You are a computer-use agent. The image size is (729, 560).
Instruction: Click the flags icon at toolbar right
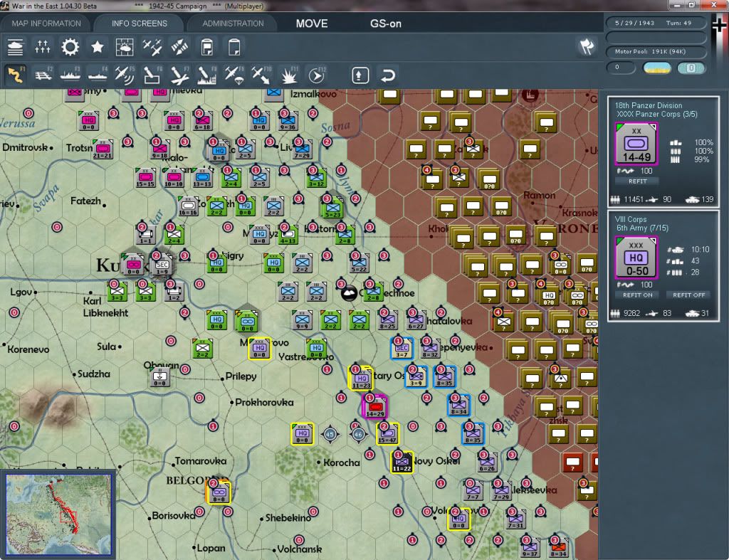[x=587, y=46]
